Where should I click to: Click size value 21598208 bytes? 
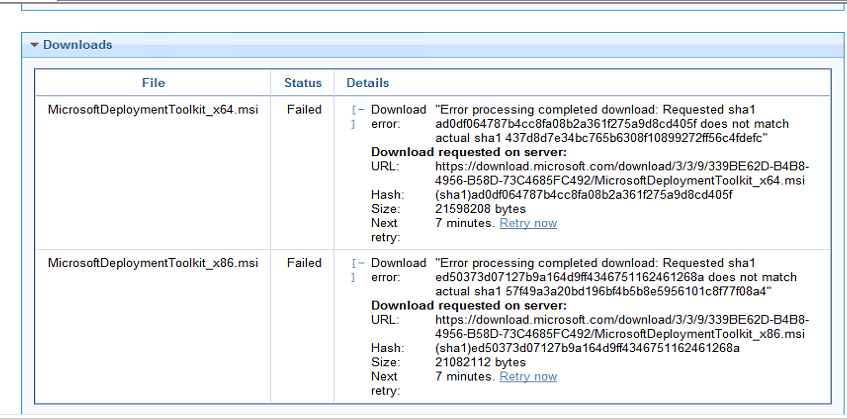[480, 209]
